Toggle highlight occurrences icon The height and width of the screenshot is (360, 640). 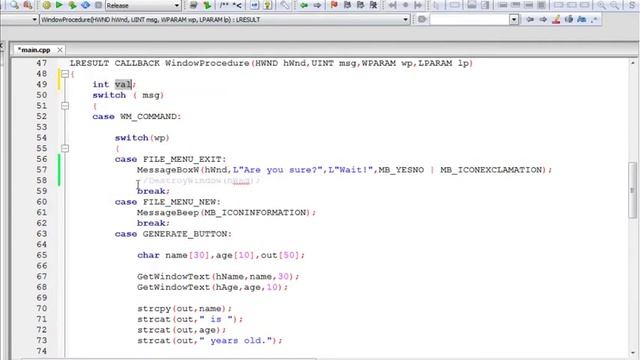point(556,19)
